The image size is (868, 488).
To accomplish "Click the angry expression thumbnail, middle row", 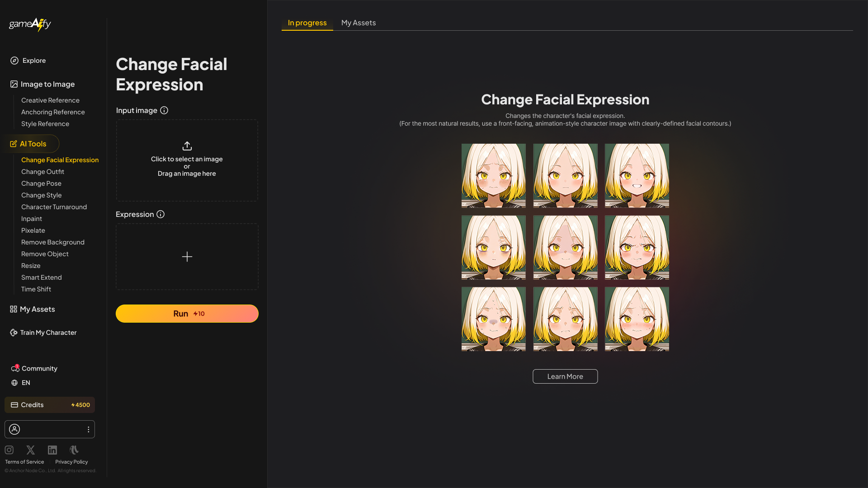I will click(x=637, y=248).
